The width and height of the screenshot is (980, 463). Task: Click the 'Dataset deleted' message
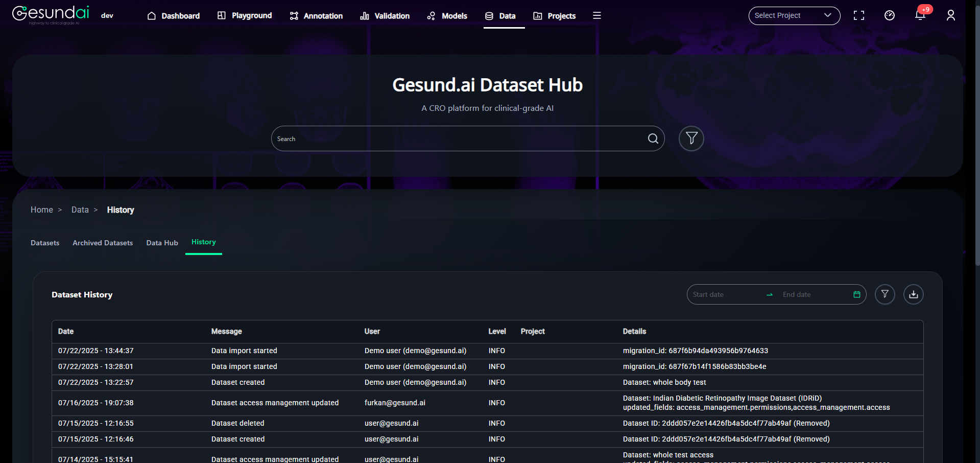(x=238, y=424)
